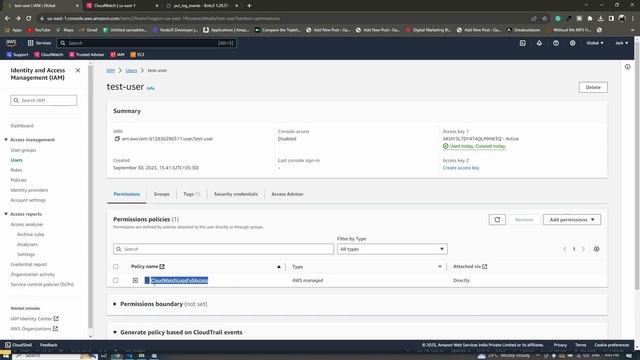Go to next policies page arrow

tap(583, 249)
